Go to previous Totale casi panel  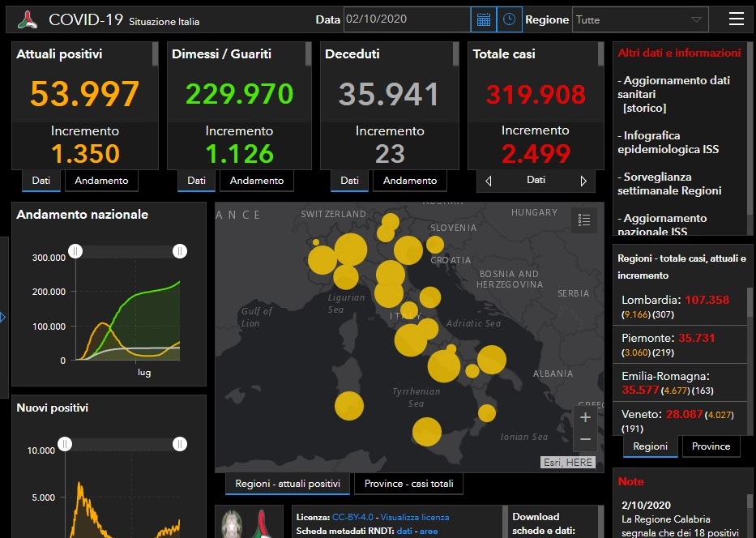point(488,181)
